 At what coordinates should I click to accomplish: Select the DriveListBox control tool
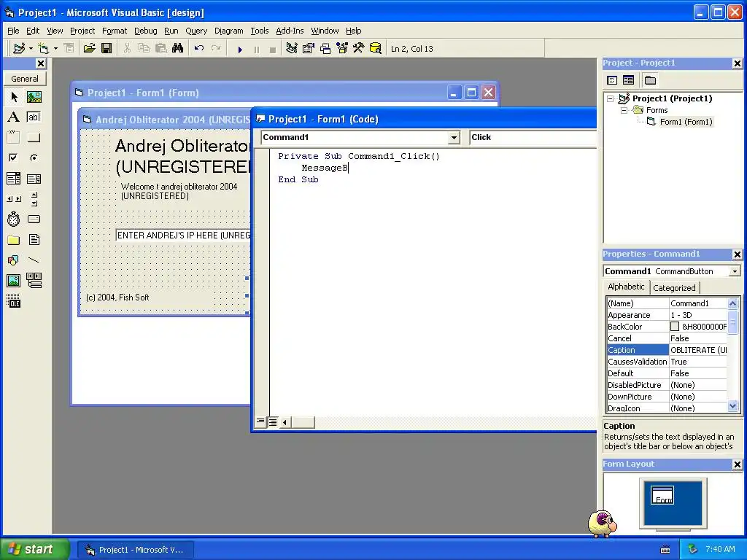pyautogui.click(x=34, y=219)
